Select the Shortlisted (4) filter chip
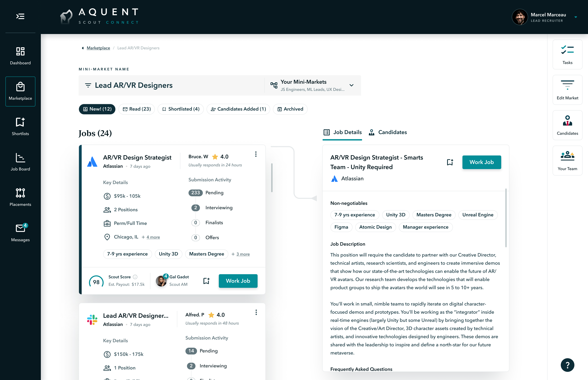The width and height of the screenshot is (588, 380). tap(181, 109)
